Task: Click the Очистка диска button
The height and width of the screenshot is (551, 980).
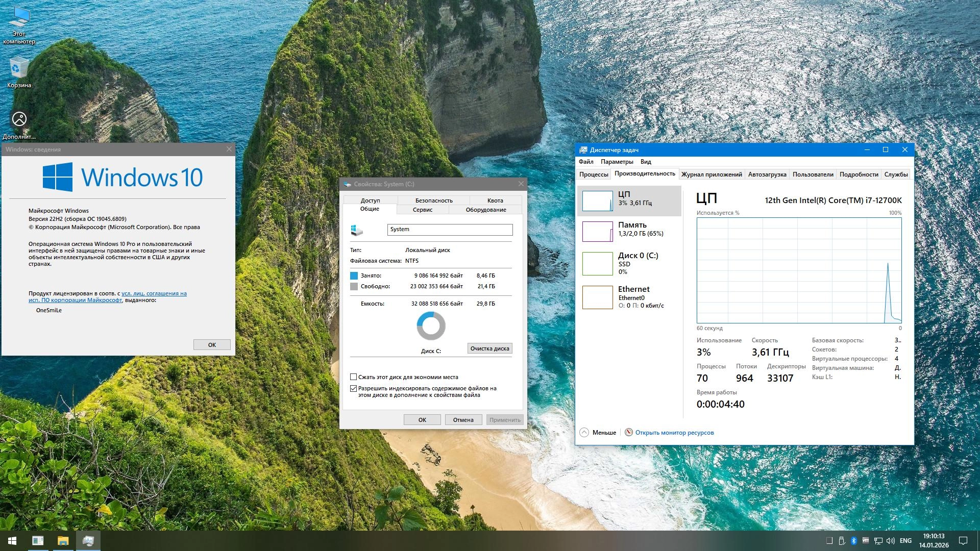Action: point(489,348)
